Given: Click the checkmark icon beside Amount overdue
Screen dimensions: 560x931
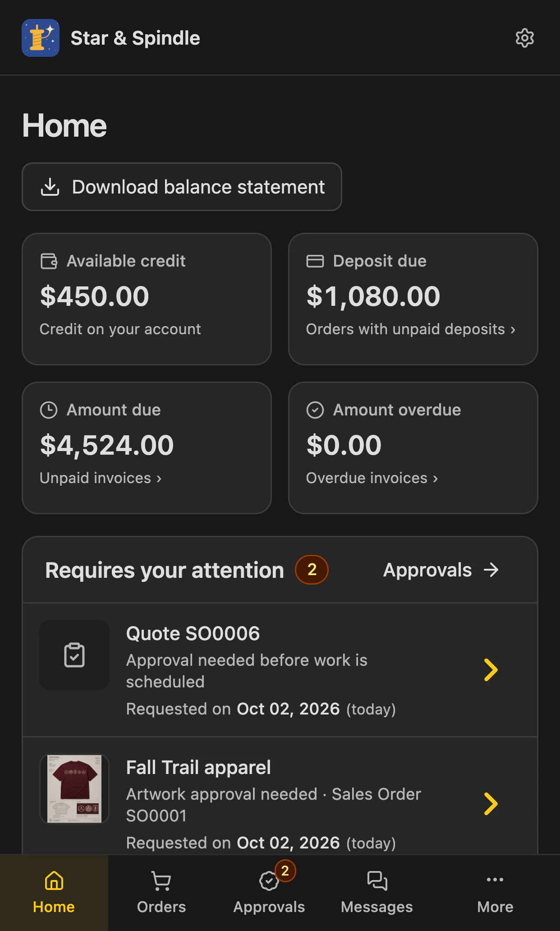Looking at the screenshot, I should [315, 410].
